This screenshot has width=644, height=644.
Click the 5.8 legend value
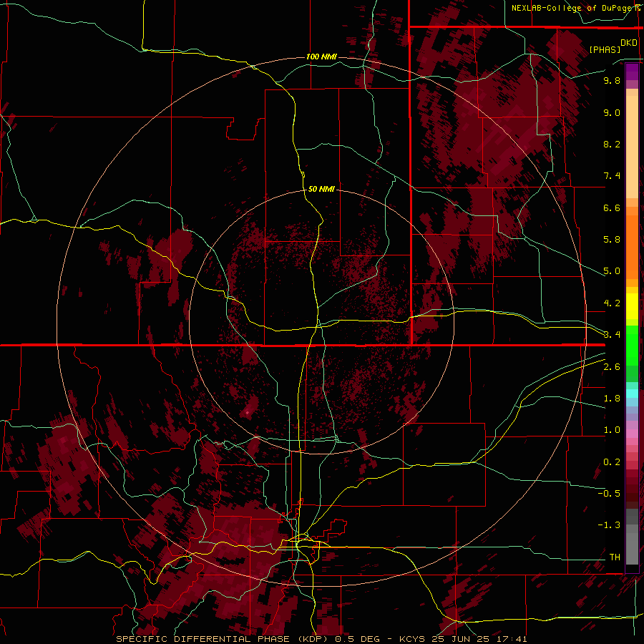coord(612,240)
